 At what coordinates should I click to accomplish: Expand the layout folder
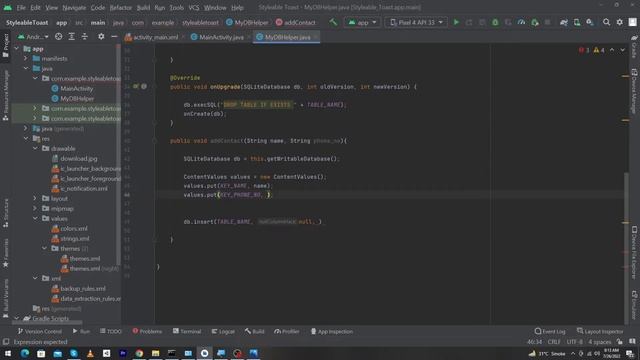35,198
